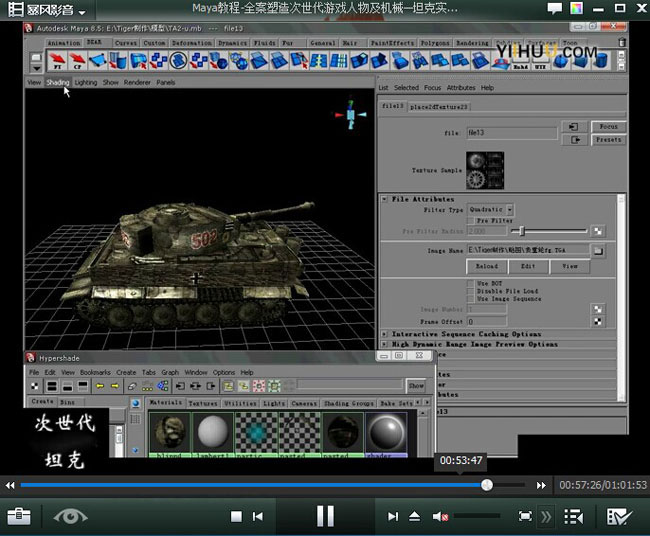Viewport: 650px width, 536px height.
Task: Fast forward with the double-right arrow
Action: click(541, 485)
